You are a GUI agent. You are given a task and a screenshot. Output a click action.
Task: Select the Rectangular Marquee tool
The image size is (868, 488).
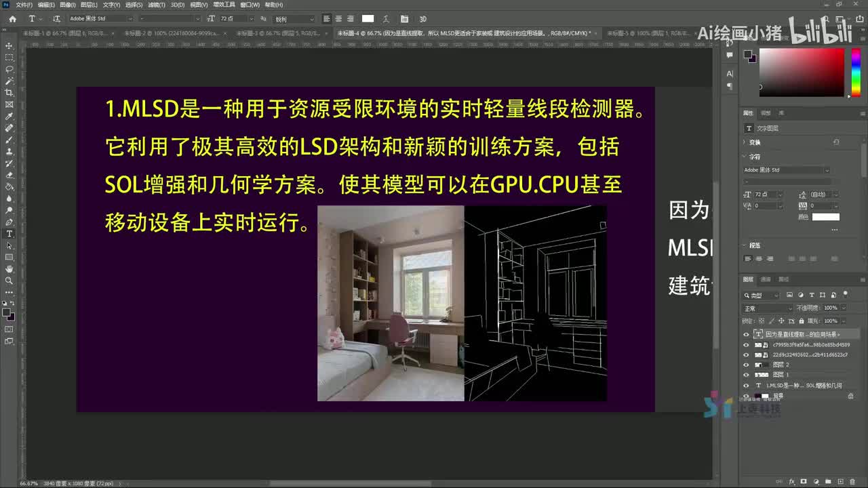point(9,57)
